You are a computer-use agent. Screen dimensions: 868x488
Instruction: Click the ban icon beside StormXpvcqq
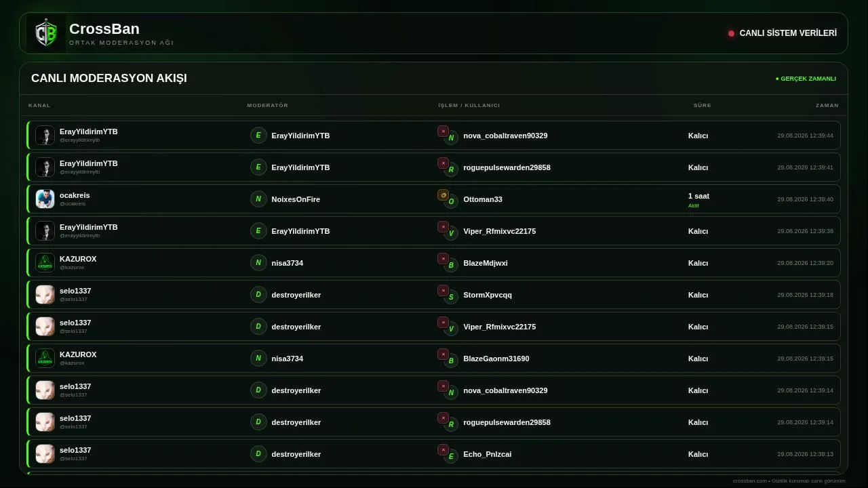[x=443, y=291]
